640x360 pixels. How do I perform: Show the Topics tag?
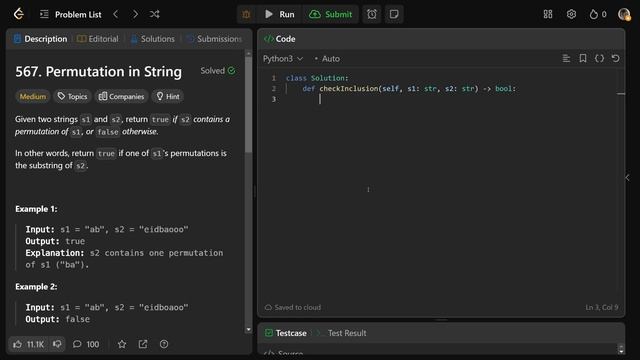[72, 96]
